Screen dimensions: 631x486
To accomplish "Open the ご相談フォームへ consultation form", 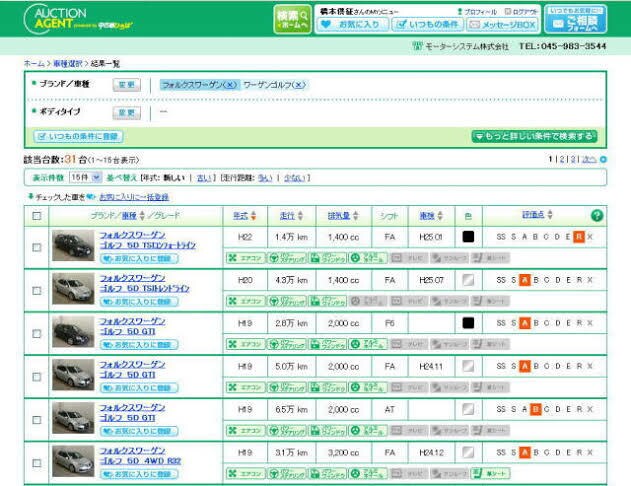I will point(575,19).
